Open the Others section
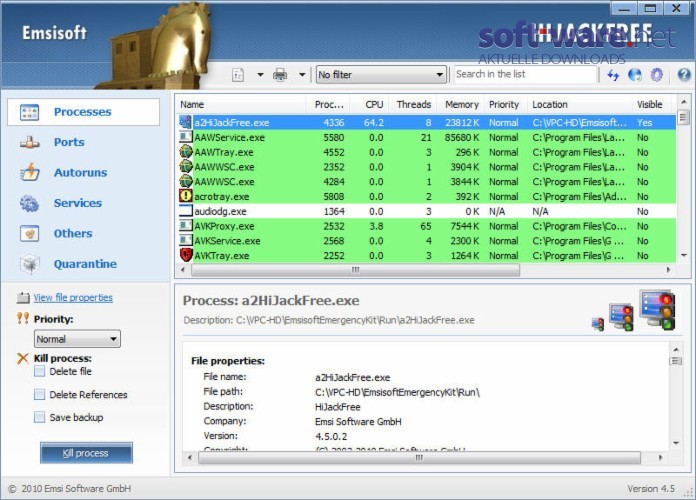696x500 pixels. tap(73, 234)
